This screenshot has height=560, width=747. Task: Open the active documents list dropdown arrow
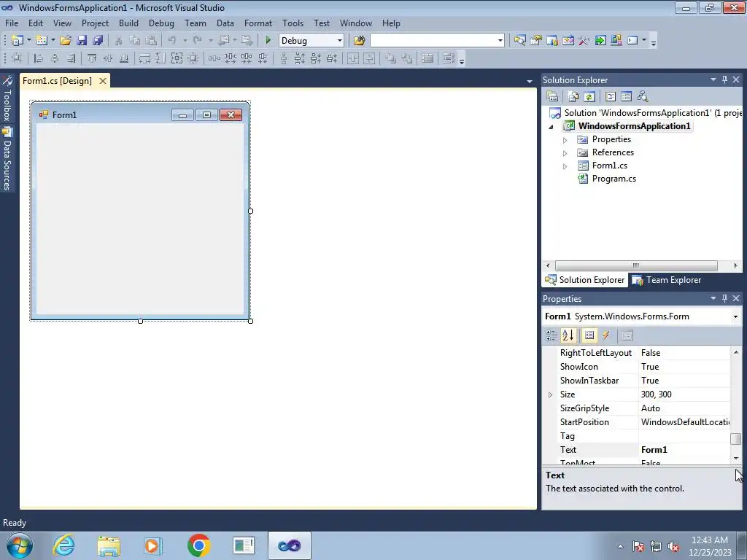click(530, 82)
